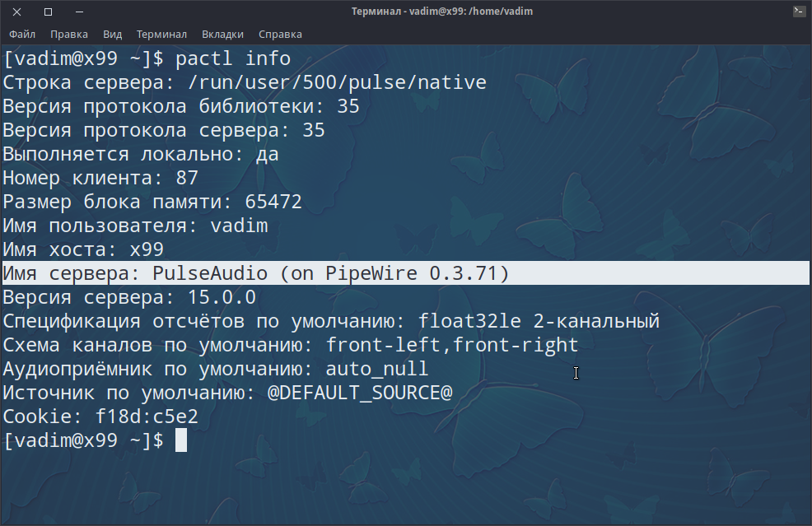The width and height of the screenshot is (812, 526).
Task: Click the line 'Спецификация отсчётов по умолчанию: float32le'
Action: [331, 321]
